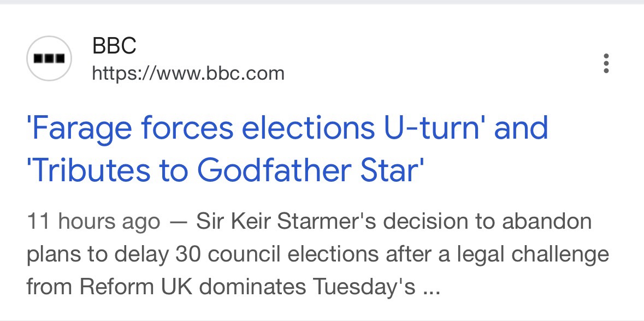Click the BBC favicon logo
The image size is (644, 321).
49,58
